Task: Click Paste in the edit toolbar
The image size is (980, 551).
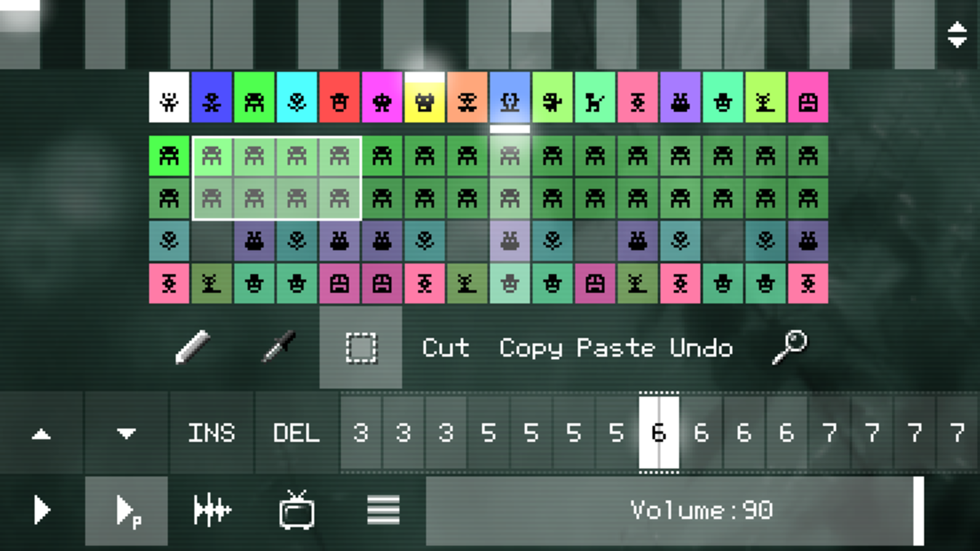Action: (x=616, y=347)
